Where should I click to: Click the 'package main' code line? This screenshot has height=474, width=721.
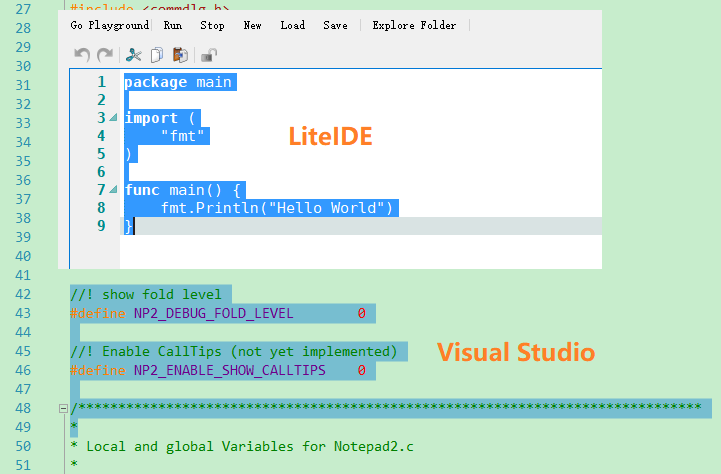178,82
